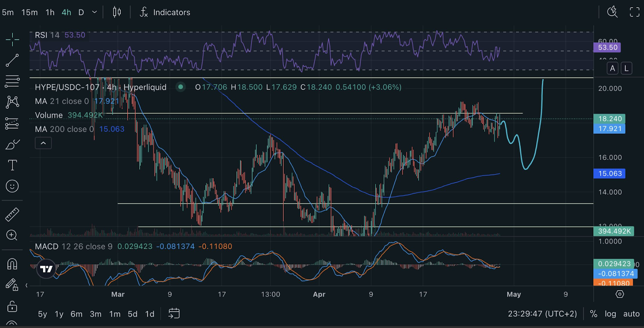The width and height of the screenshot is (644, 328).
Task: Select the RSI 14 indicator label
Action: 47,35
